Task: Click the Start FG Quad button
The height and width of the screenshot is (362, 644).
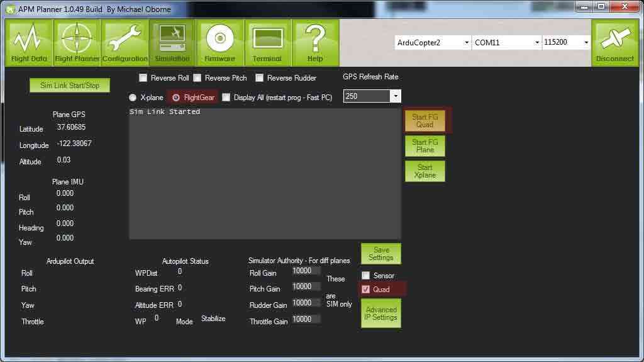Action: [x=425, y=121]
